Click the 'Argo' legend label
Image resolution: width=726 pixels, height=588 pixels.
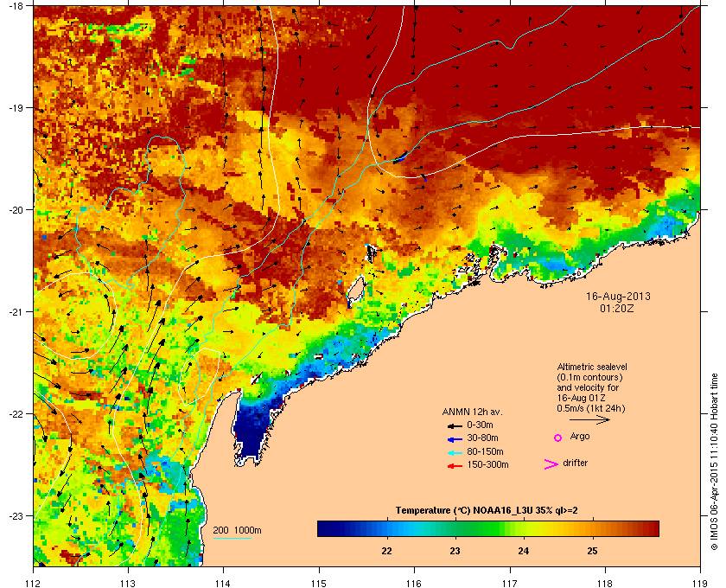pyautogui.click(x=580, y=437)
